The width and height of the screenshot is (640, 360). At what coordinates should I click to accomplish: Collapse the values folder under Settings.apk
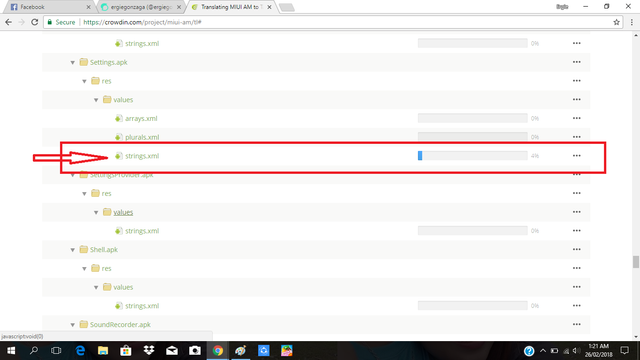tap(96, 100)
